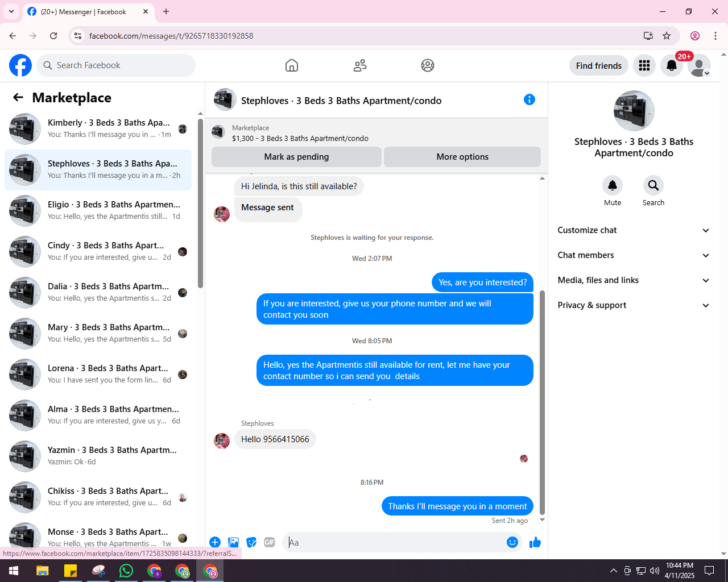Open the emoji picker
728x582 pixels.
pos(512,542)
